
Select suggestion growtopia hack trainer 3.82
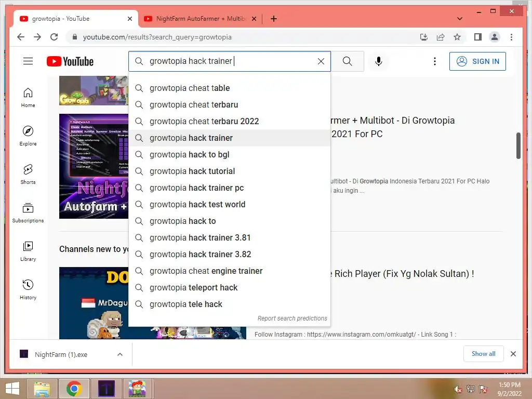click(229, 255)
